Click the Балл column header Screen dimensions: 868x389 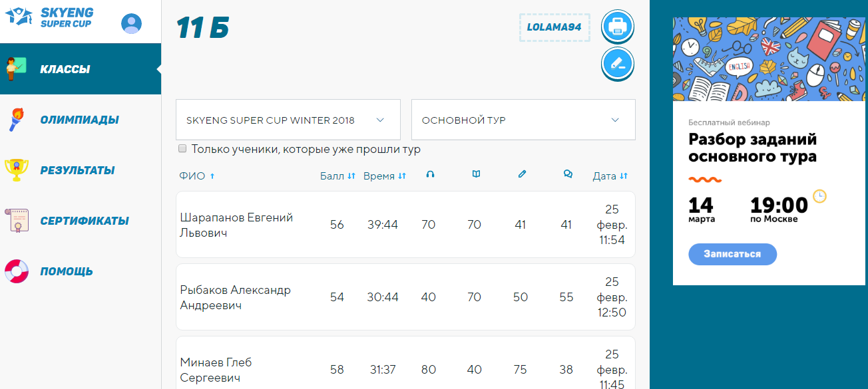coord(332,176)
